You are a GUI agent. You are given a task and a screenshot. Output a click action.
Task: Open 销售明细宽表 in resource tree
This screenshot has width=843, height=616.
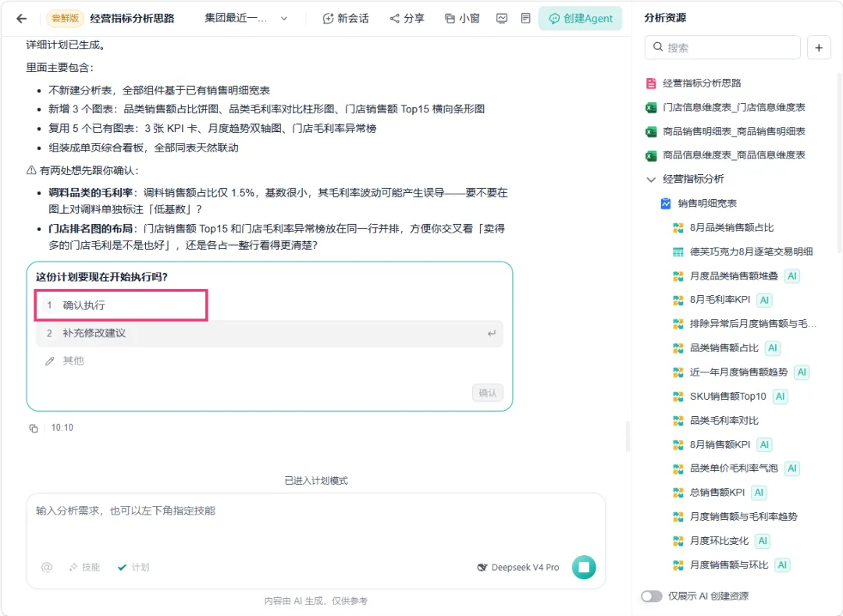click(706, 203)
